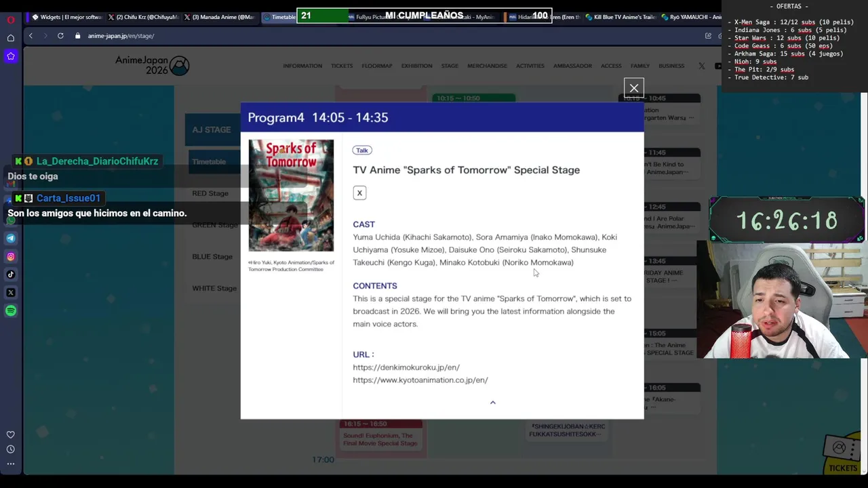The height and width of the screenshot is (488, 868).
Task: Open the TICKETS nav menu
Action: pos(342,66)
